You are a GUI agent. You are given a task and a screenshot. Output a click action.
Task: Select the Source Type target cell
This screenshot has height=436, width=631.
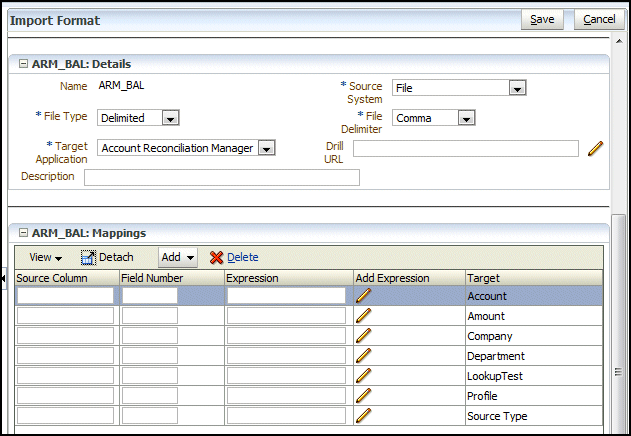[x=534, y=416]
